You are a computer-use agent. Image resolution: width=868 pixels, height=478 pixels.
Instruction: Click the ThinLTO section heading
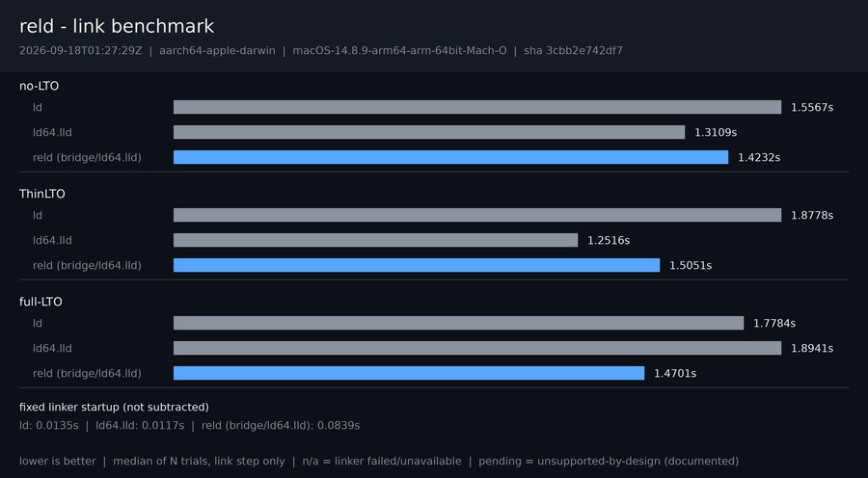click(x=42, y=194)
